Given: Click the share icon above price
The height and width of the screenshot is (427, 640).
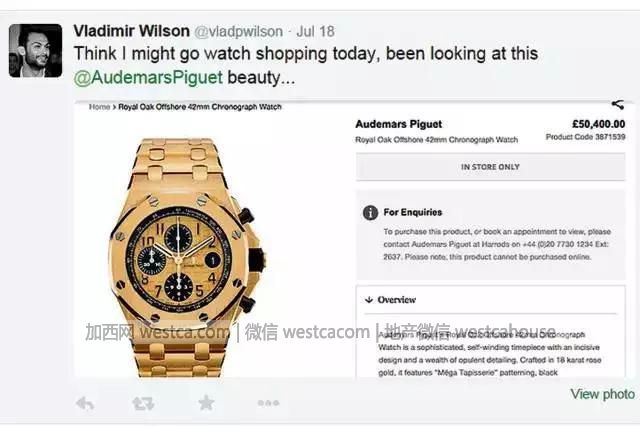Looking at the screenshot, I should point(618,105).
